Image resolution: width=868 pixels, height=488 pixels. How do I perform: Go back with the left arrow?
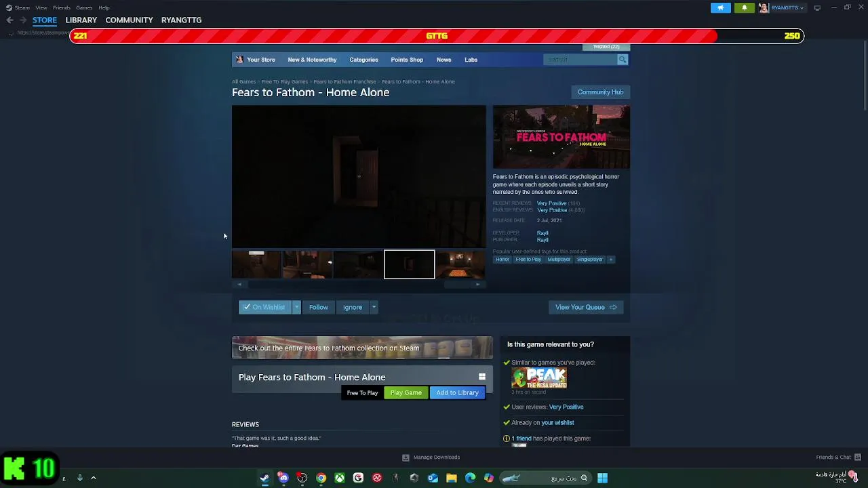(x=9, y=20)
